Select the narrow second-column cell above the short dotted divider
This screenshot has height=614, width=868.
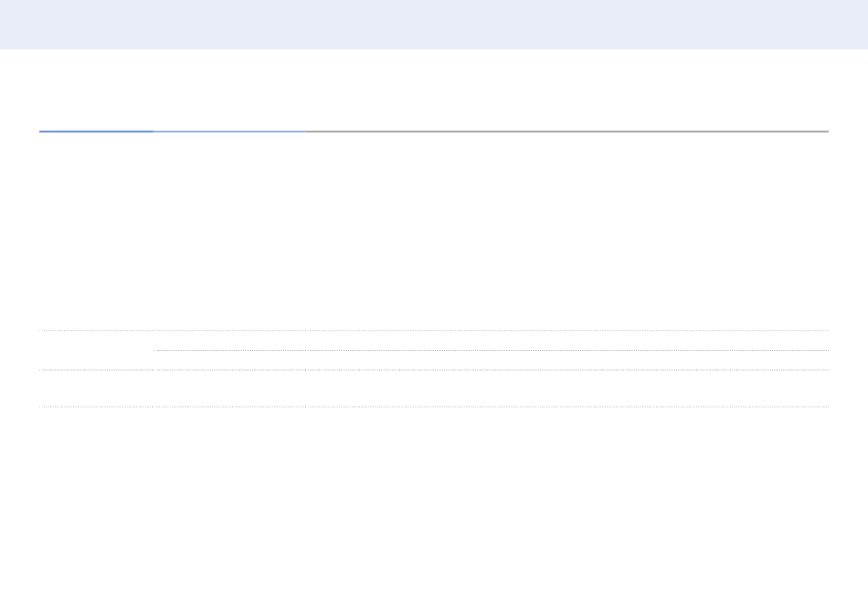tap(229, 341)
